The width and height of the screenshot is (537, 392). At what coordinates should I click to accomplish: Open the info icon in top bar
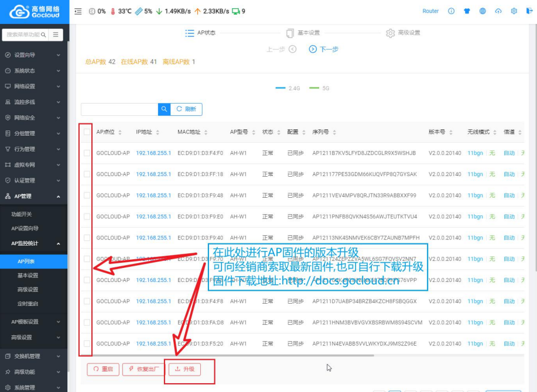[451, 11]
